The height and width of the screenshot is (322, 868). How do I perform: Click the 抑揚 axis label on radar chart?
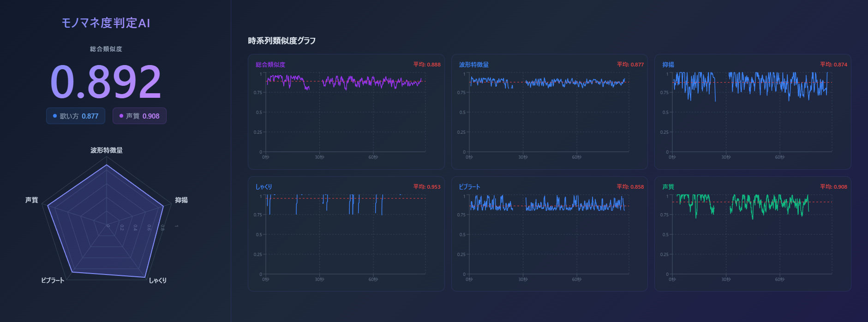[x=181, y=200]
